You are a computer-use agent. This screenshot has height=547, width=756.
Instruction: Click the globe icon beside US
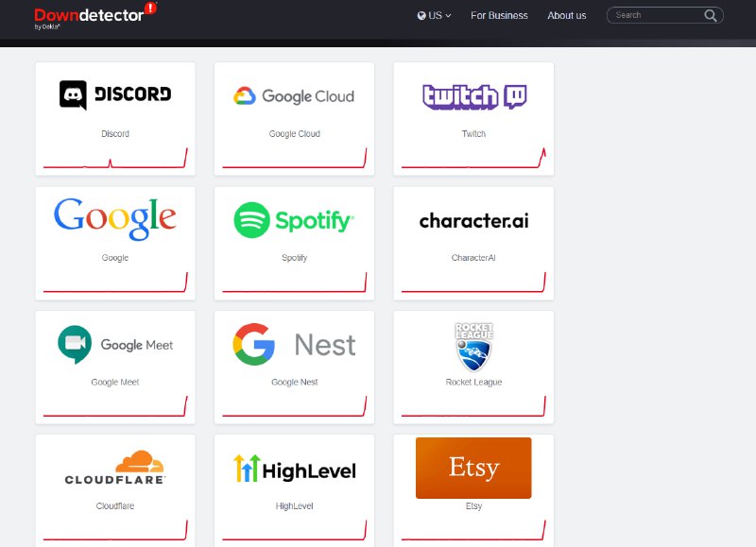pos(421,15)
